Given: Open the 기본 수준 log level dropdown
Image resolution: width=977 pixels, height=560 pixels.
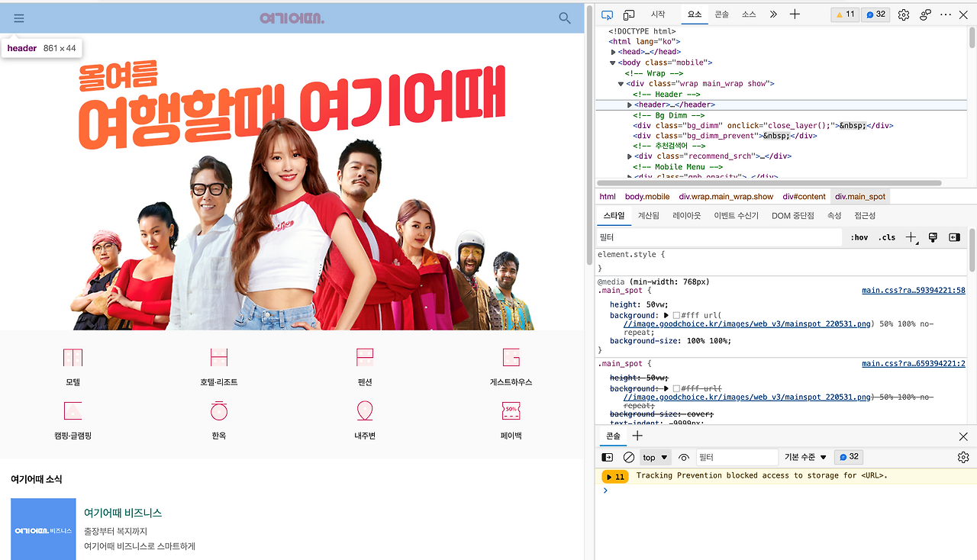Looking at the screenshot, I should coord(804,456).
